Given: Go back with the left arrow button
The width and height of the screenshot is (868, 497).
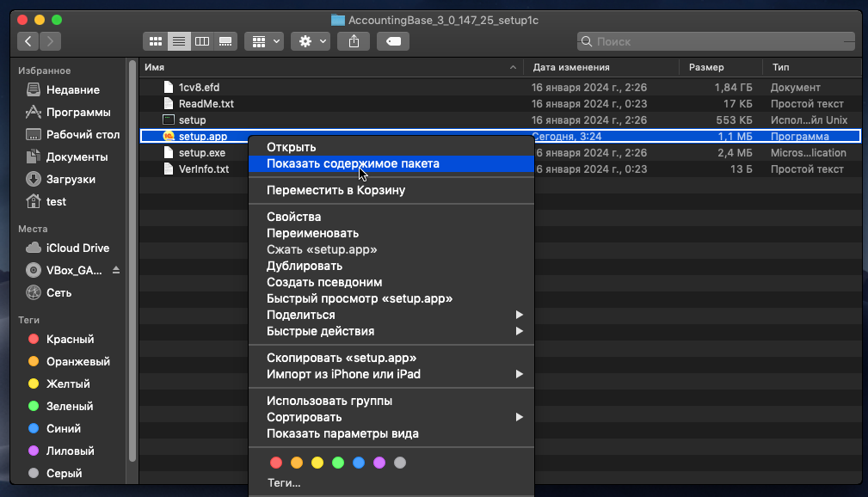Looking at the screenshot, I should (28, 41).
